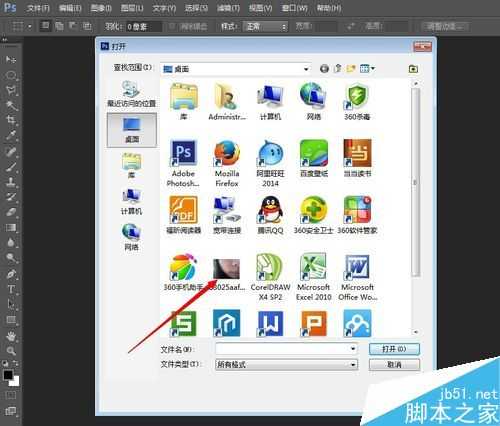Go to Recent Places in sidebar
The image size is (500, 426).
point(131,94)
